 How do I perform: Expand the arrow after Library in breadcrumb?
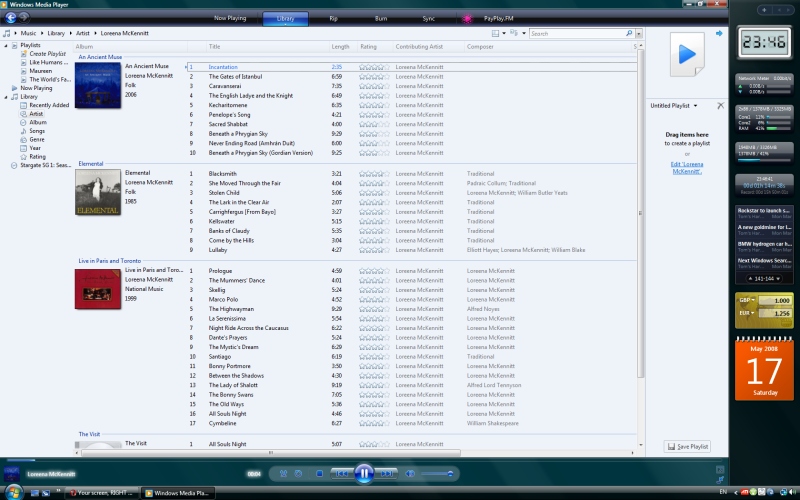coord(71,33)
